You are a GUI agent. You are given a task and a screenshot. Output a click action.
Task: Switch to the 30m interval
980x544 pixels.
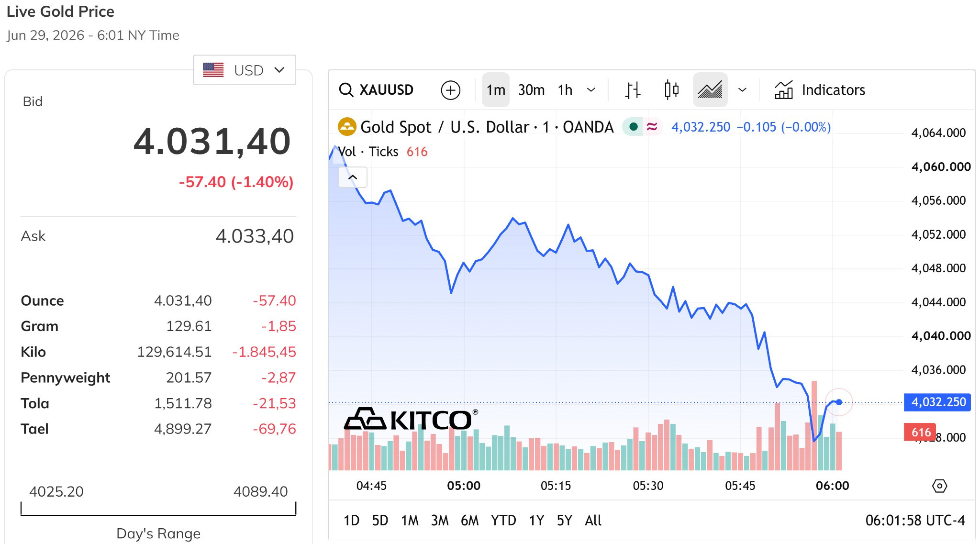click(x=531, y=90)
